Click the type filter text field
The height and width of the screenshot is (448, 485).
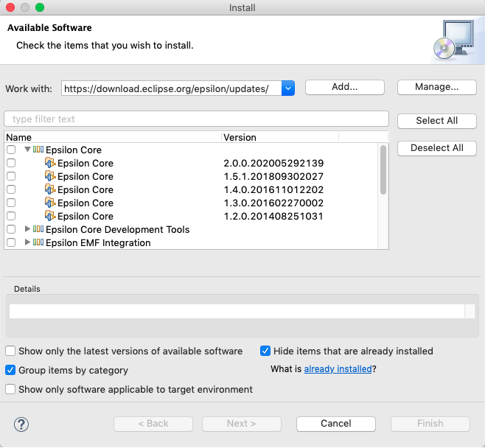(196, 119)
